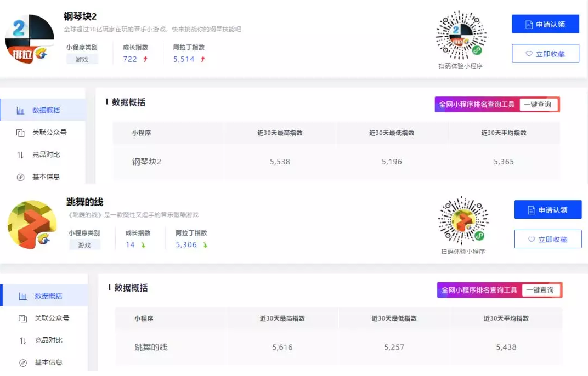Click the 钢琴块2 cell in the table row
588x376 pixels.
[x=146, y=162]
